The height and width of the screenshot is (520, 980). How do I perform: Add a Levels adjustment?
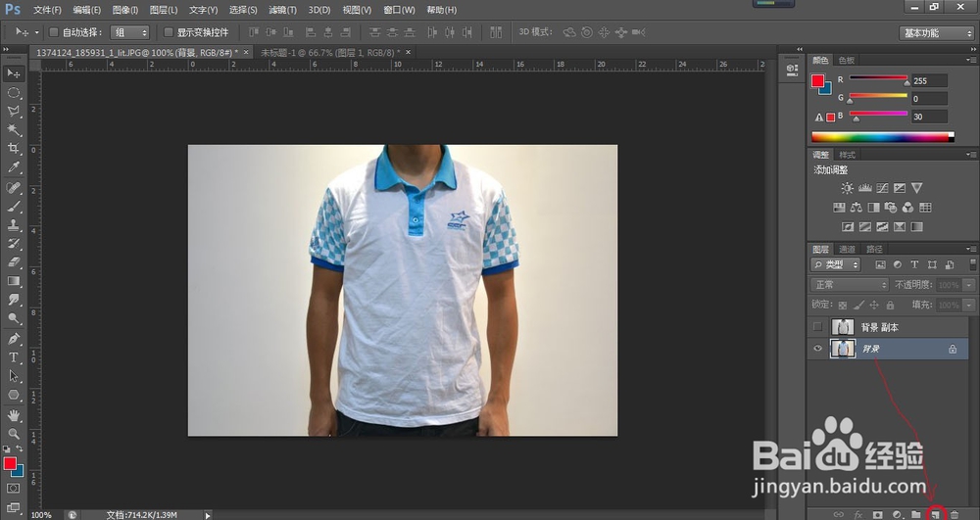click(x=865, y=188)
